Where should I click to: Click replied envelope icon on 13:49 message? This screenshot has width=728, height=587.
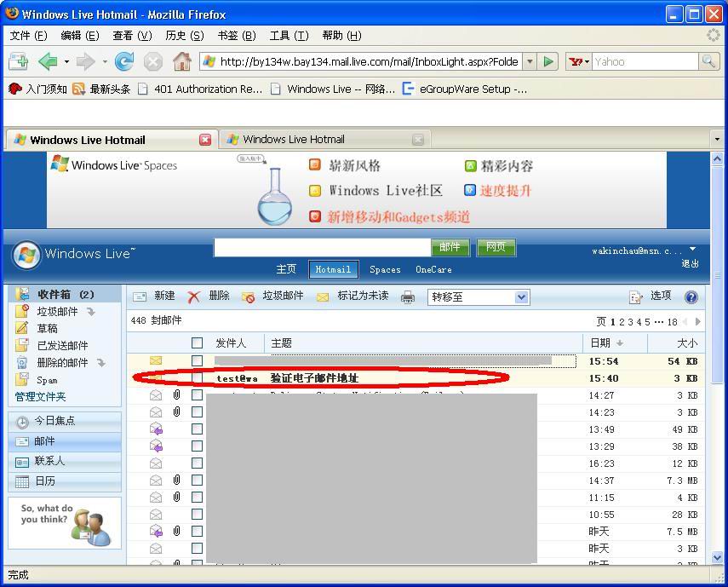156,429
